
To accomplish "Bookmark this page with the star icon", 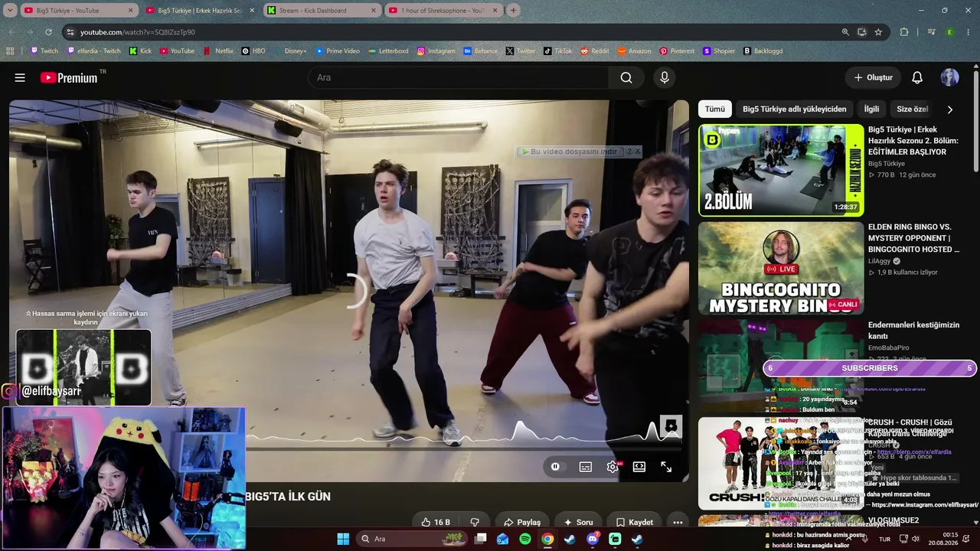I will [x=878, y=32].
